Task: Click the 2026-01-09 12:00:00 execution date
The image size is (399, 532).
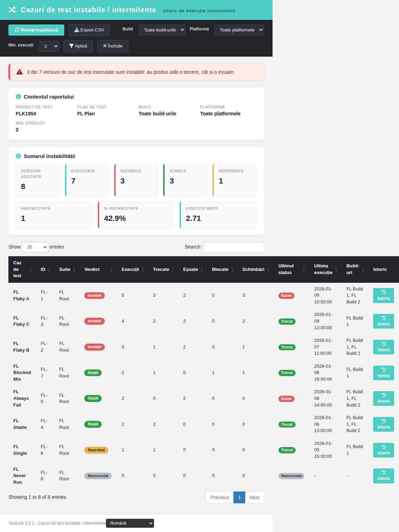Action: (323, 321)
